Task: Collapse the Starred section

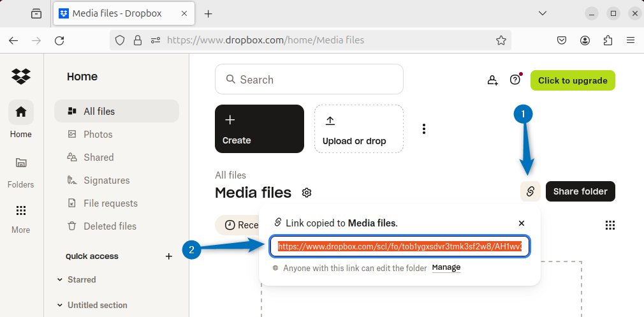Action: click(x=60, y=279)
